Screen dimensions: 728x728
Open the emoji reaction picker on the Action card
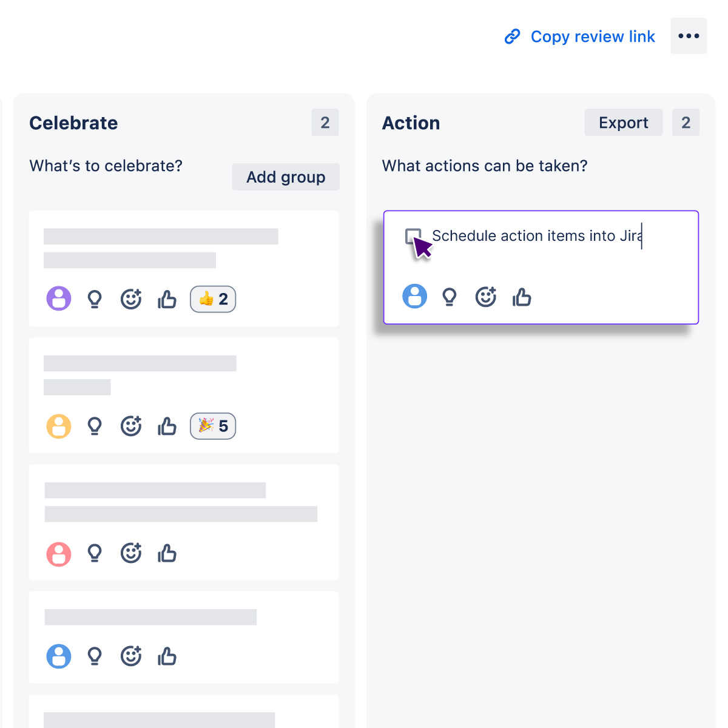point(486,297)
